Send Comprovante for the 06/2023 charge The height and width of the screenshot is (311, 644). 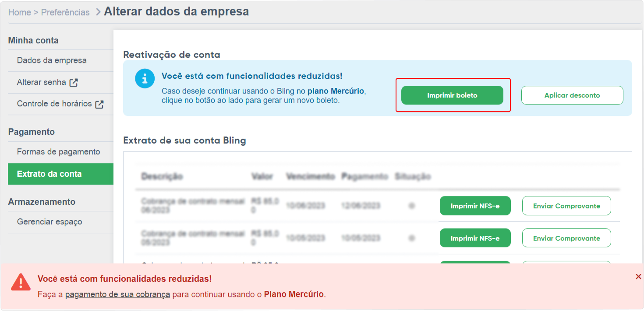[x=566, y=206]
